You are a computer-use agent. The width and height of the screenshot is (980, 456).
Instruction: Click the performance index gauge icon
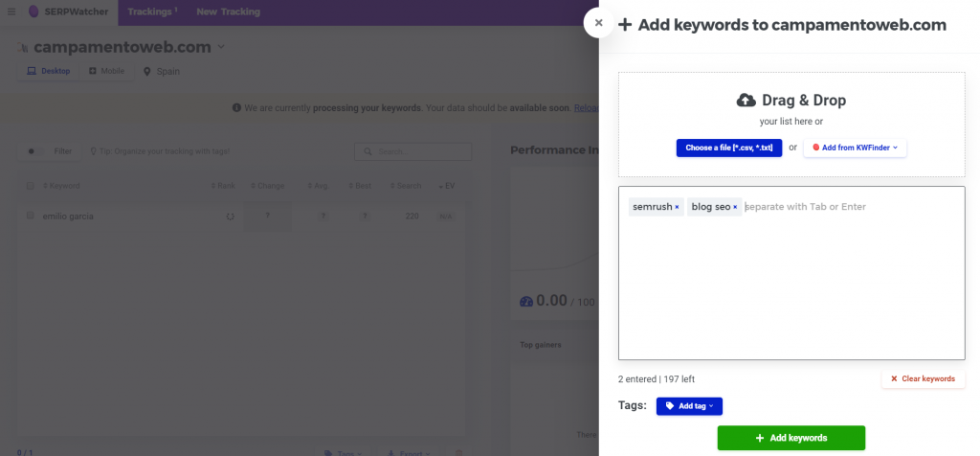[526, 302]
